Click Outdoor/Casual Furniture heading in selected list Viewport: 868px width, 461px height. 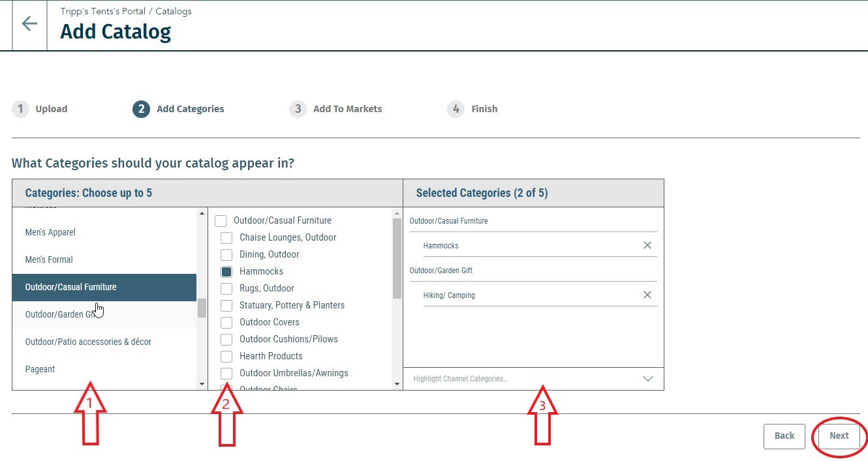tap(448, 221)
